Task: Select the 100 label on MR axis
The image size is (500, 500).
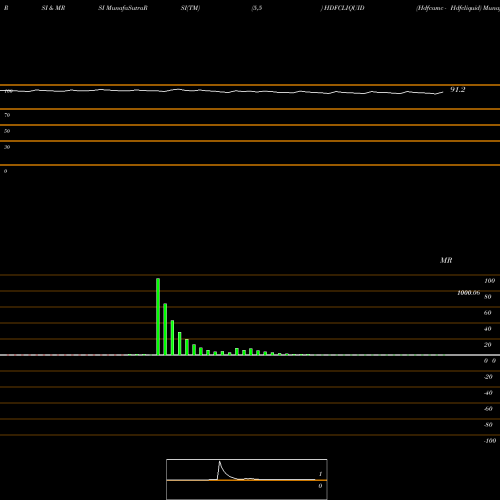Action: [x=490, y=281]
